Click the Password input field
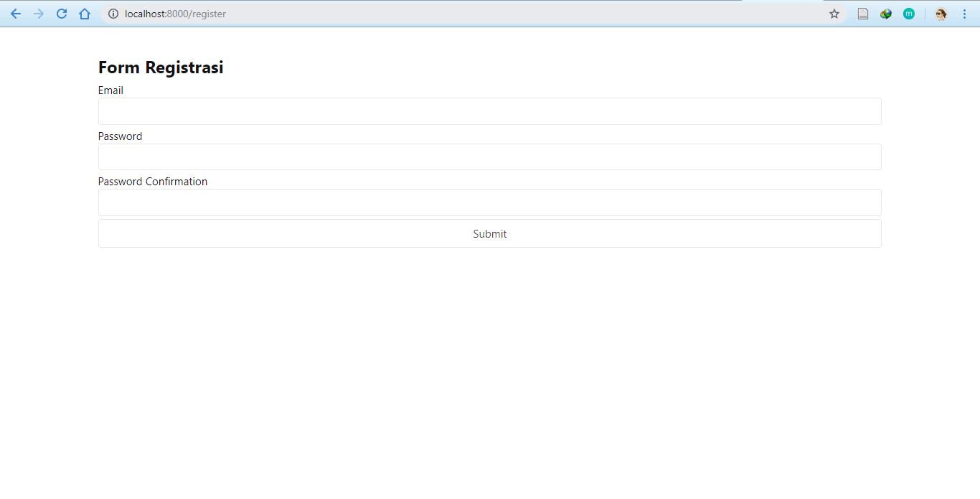The width and height of the screenshot is (980, 499). (490, 157)
